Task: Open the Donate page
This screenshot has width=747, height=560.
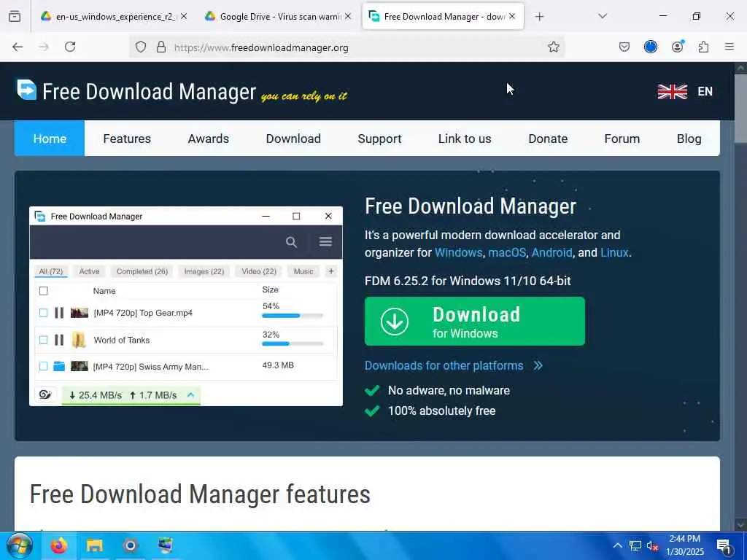Action: click(x=548, y=139)
